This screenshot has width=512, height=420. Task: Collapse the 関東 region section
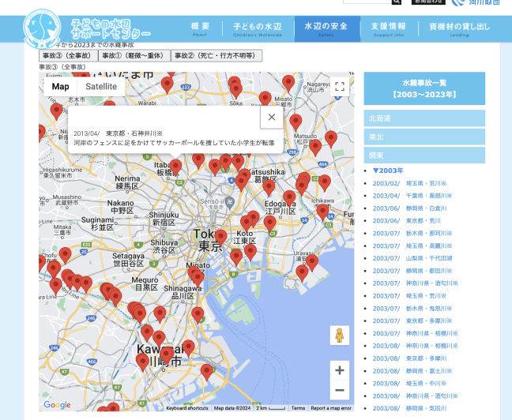(424, 156)
